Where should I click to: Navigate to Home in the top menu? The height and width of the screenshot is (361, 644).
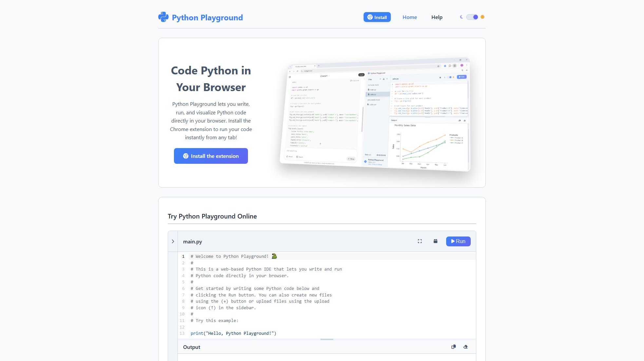coord(410,17)
